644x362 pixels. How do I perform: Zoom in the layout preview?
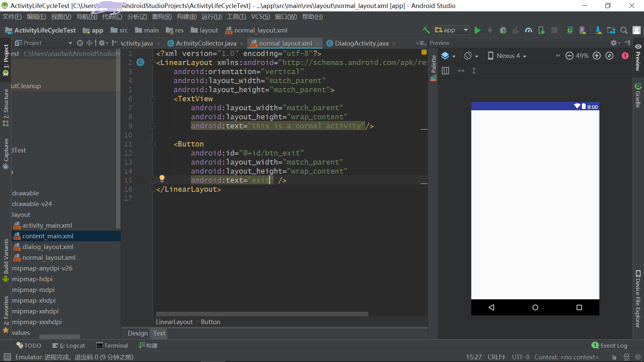click(597, 56)
